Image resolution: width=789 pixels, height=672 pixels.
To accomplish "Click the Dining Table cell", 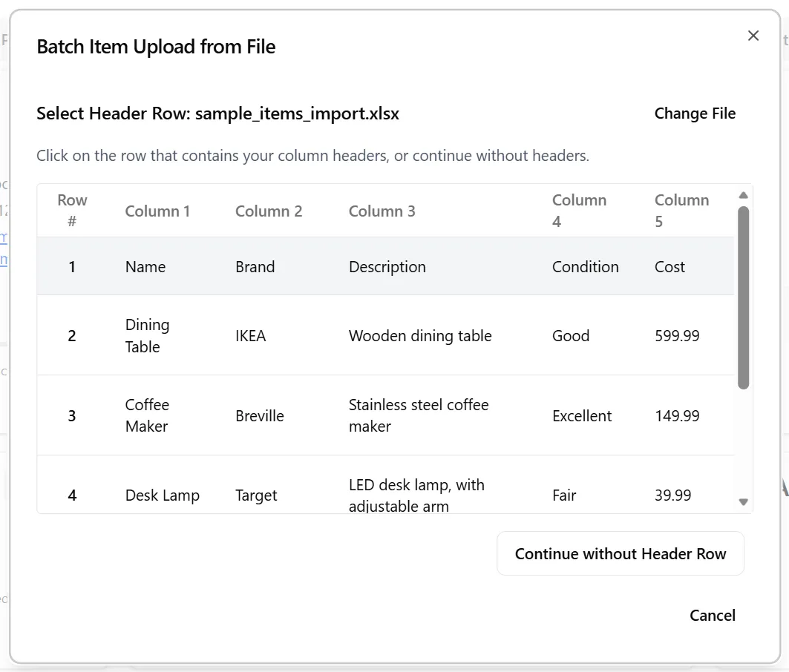I will tap(148, 335).
